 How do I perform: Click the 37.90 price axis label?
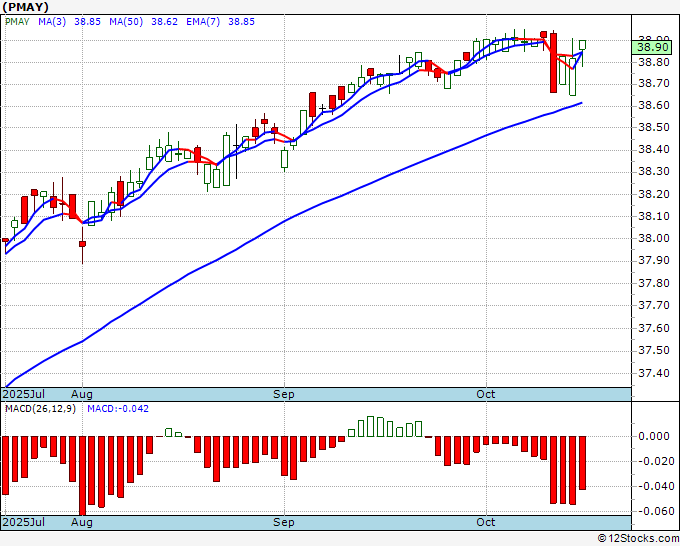pyautogui.click(x=654, y=261)
